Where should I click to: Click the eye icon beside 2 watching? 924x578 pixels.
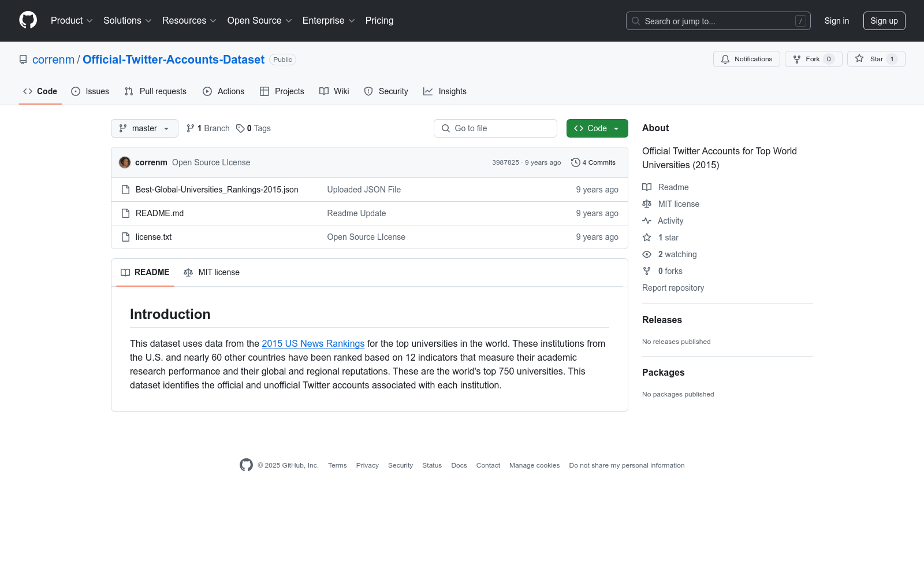647,254
